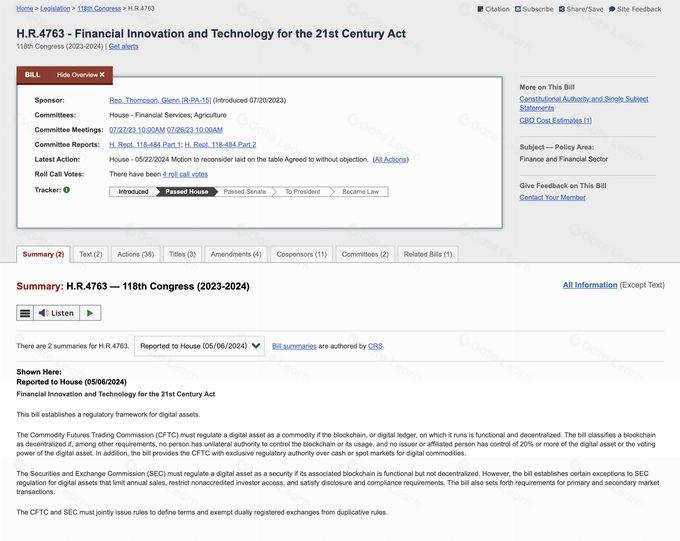The image size is (680, 541).
Task: Open the summary version dropdown
Action: pyautogui.click(x=200, y=346)
